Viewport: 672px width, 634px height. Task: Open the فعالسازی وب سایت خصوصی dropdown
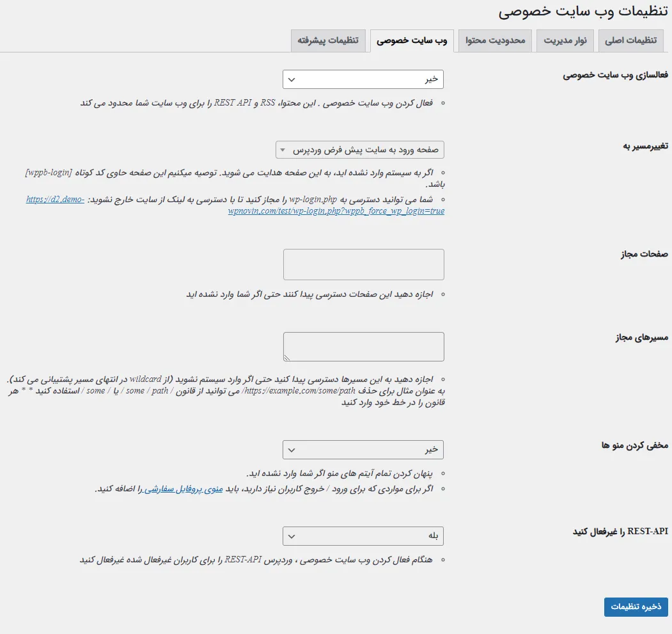point(363,79)
